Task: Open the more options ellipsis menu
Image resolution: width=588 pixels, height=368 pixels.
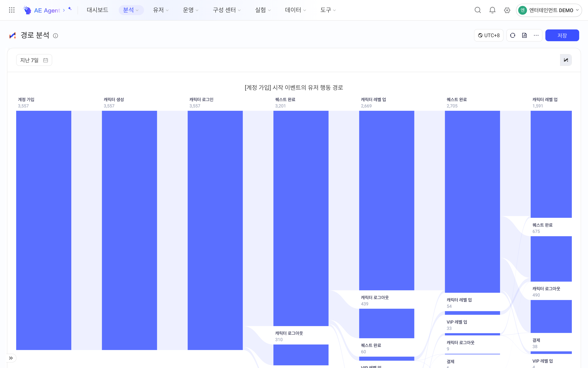Action: click(x=536, y=36)
